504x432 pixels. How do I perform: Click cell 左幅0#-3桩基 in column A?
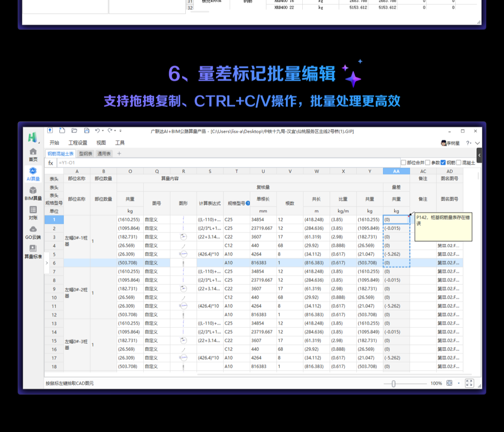click(77, 345)
